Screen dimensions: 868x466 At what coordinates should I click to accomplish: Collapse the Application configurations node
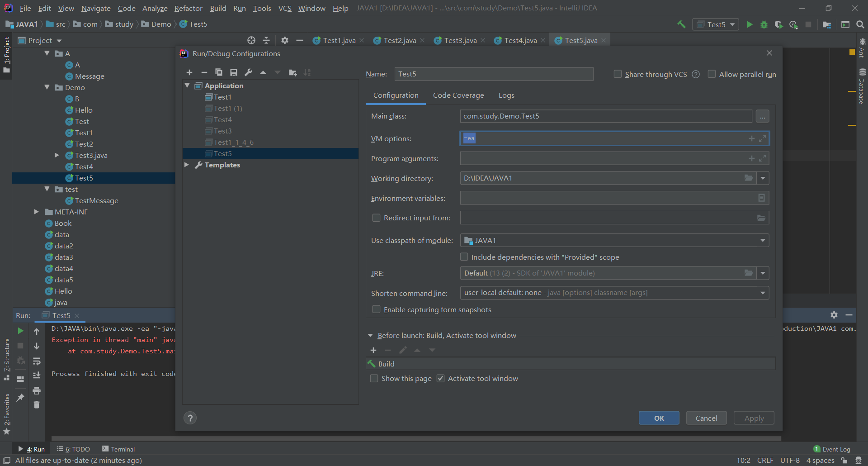(187, 85)
